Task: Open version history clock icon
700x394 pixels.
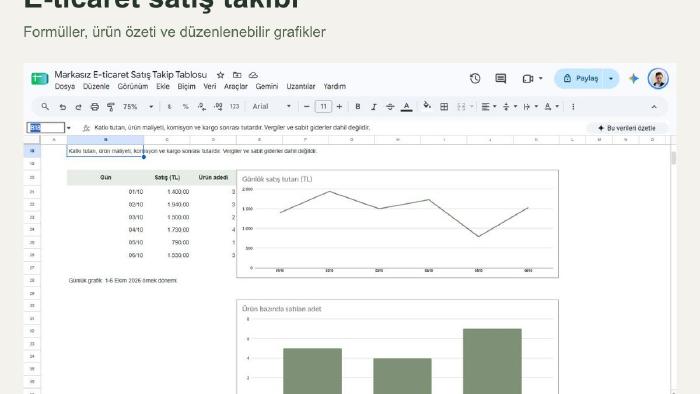Action: (475, 79)
